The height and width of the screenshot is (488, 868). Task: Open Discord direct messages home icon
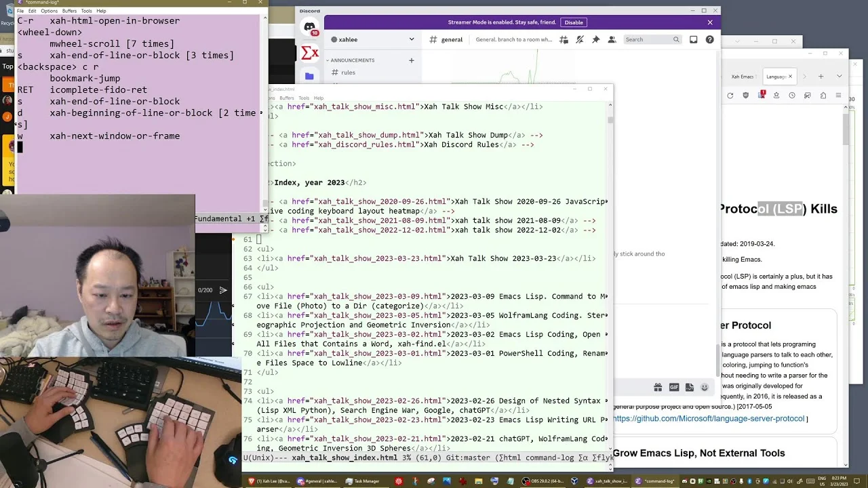[309, 28]
